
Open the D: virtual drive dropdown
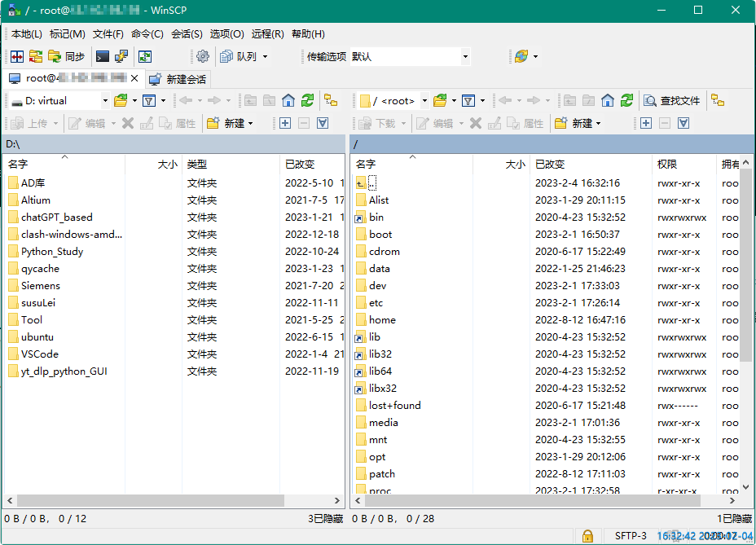[x=106, y=99]
